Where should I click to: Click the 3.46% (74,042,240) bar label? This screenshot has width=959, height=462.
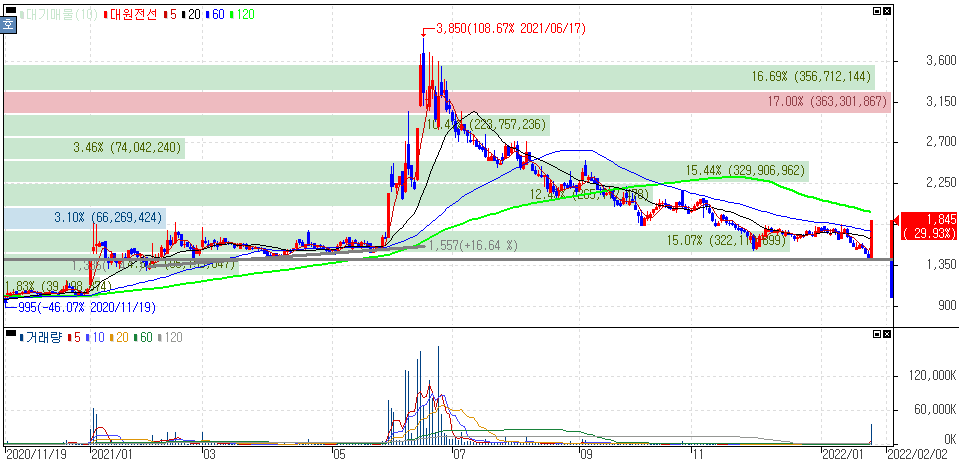click(127, 147)
